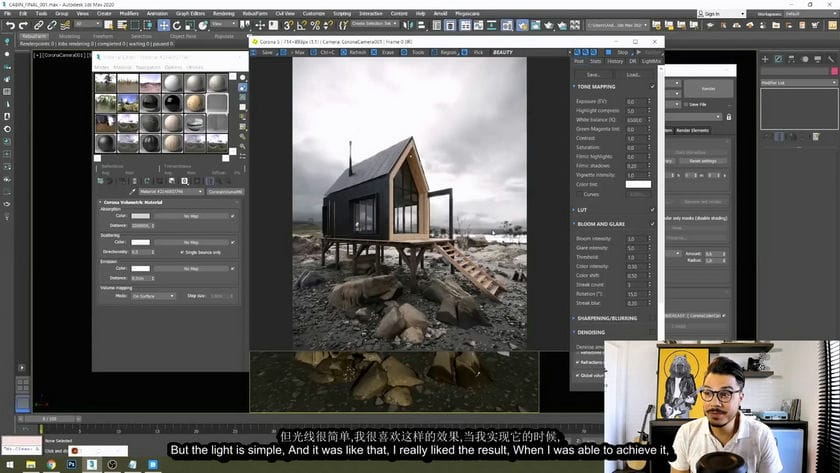Open the Create tab plus icon in command panel
The height and width of the screenshot is (473, 840).
click(765, 59)
